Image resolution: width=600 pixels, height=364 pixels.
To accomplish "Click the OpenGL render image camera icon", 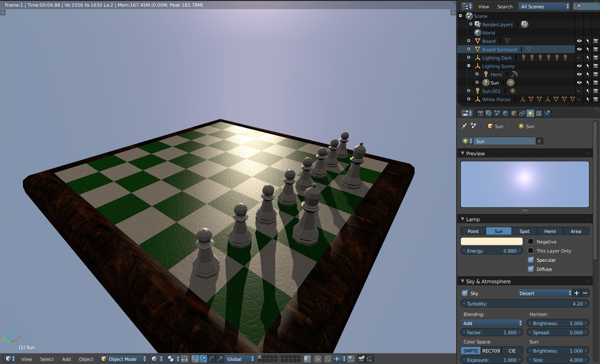I will [361, 359].
